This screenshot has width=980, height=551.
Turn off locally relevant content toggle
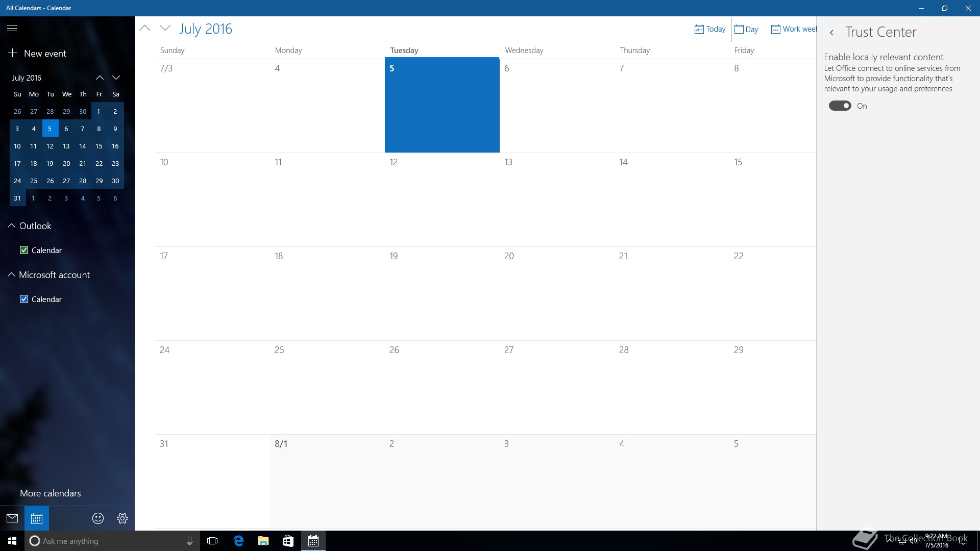coord(840,106)
